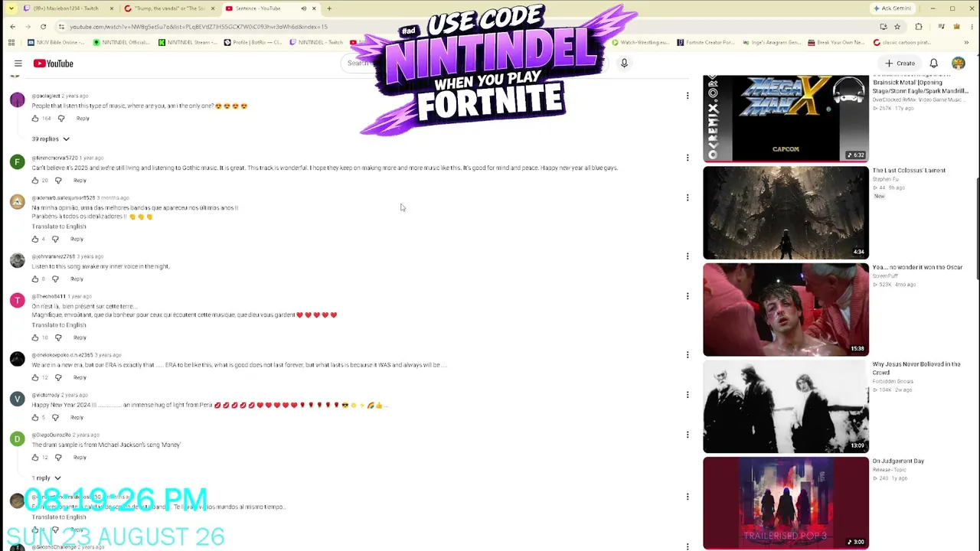Open "Why Jesus Never Believed in the Crowd" title
The height and width of the screenshot is (551, 980).
(x=916, y=368)
